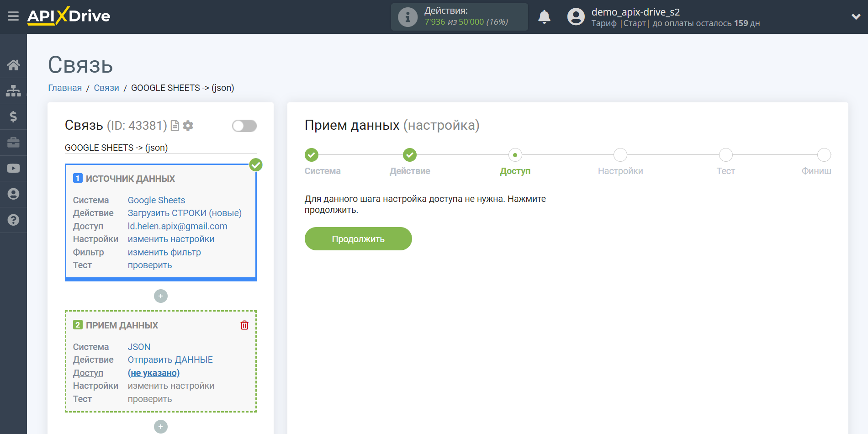Open the profile icon in the sidebar
The height and width of the screenshot is (434, 868).
(13, 194)
